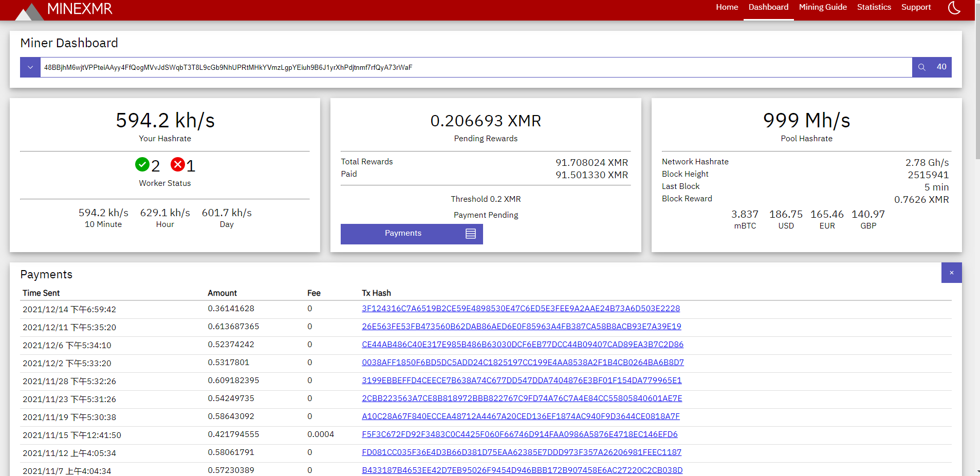Viewport: 980px width, 476px height.
Task: Click the 165.46 EUR price
Action: tap(827, 214)
